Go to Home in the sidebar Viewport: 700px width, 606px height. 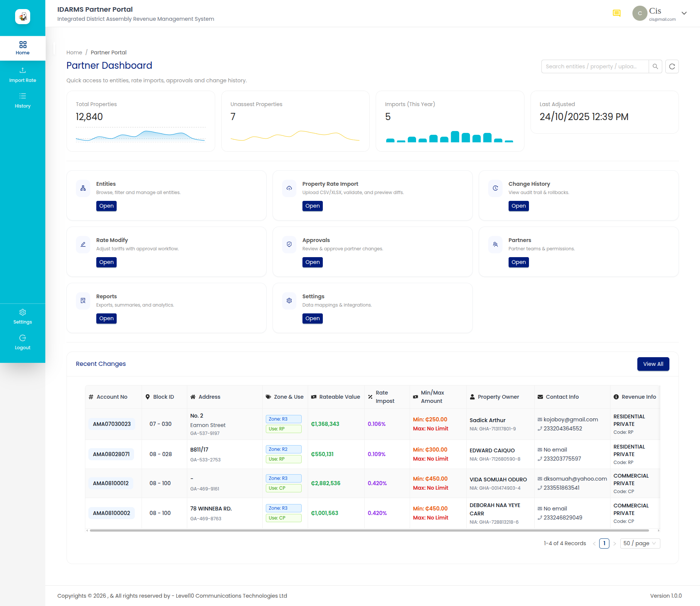[23, 48]
